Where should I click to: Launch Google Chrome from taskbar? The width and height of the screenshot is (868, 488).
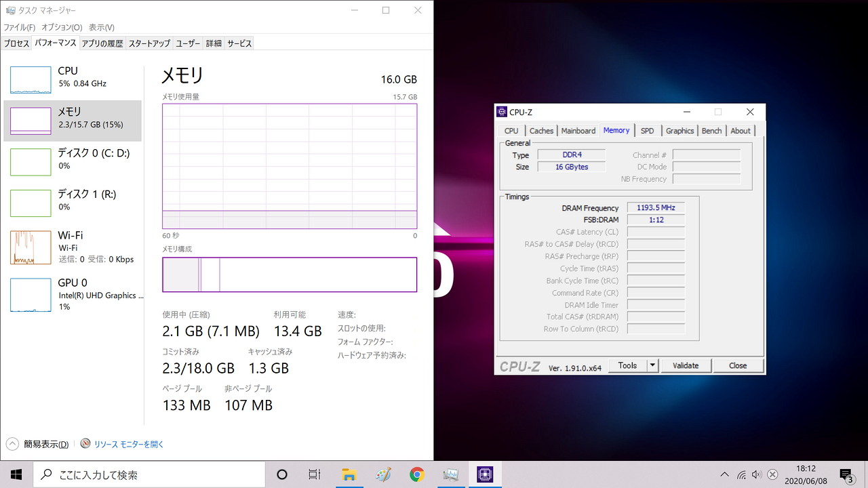pos(417,474)
